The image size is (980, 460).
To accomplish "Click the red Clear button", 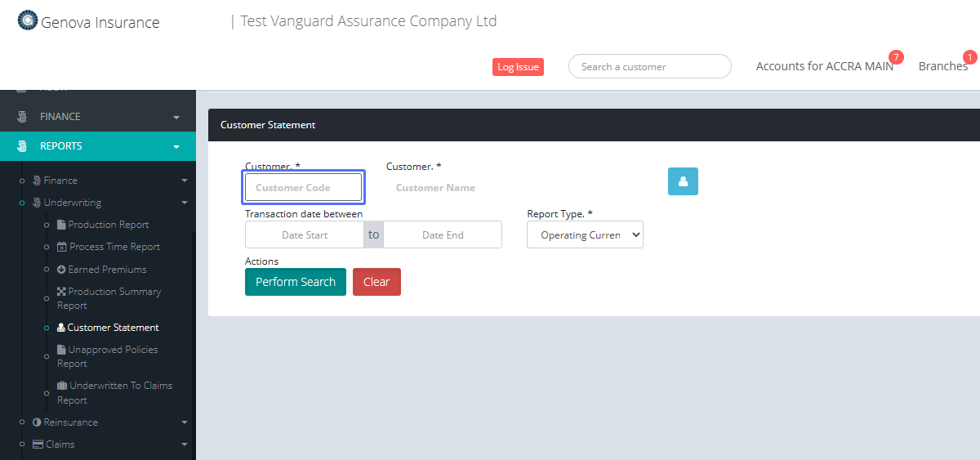I will coord(376,282).
